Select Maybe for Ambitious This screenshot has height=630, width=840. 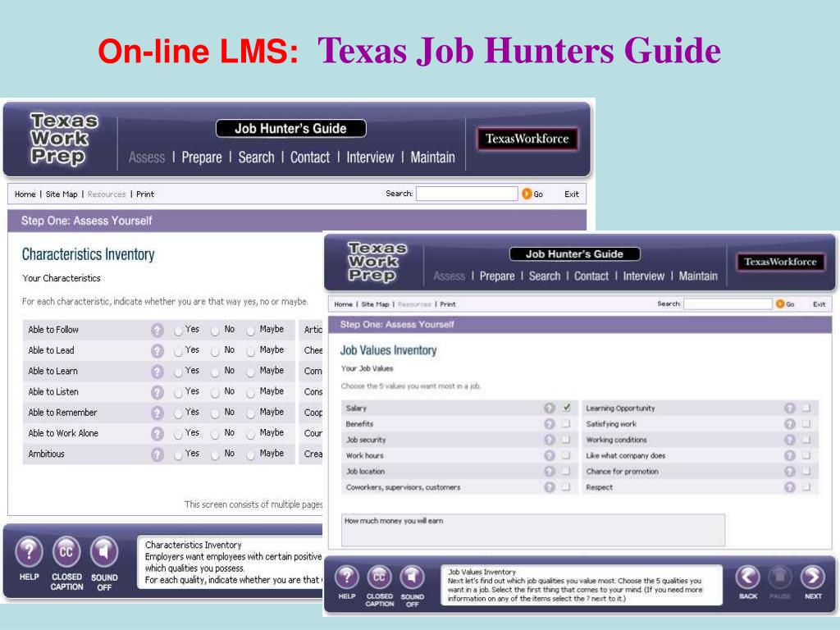pos(250,455)
